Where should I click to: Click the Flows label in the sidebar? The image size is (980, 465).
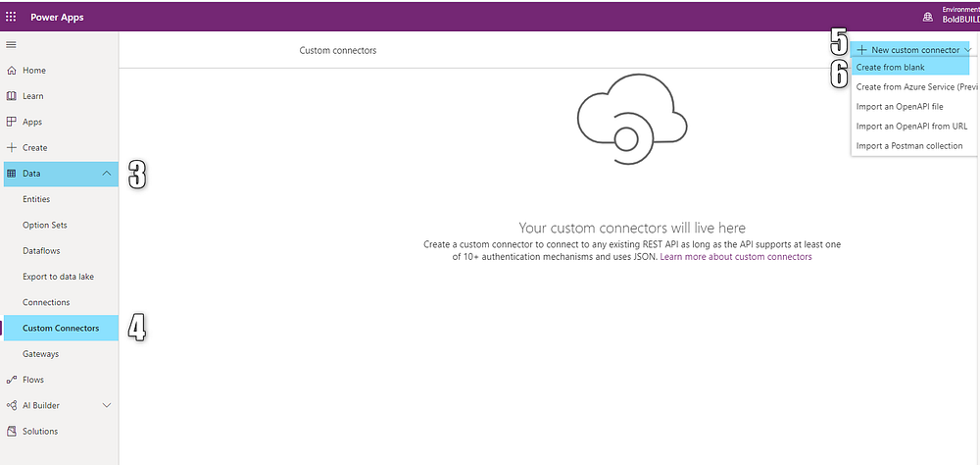(x=33, y=380)
